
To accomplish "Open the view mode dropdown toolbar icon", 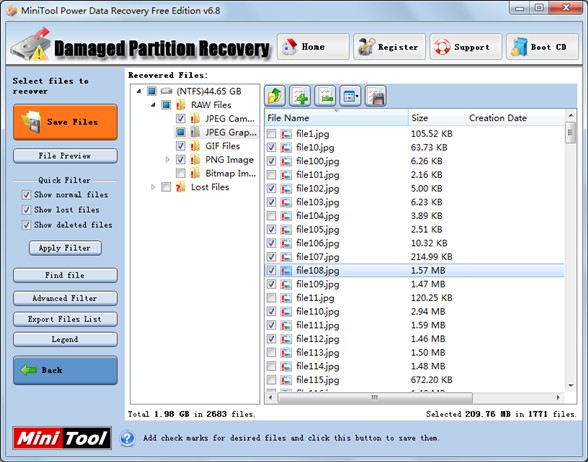I will tap(350, 96).
